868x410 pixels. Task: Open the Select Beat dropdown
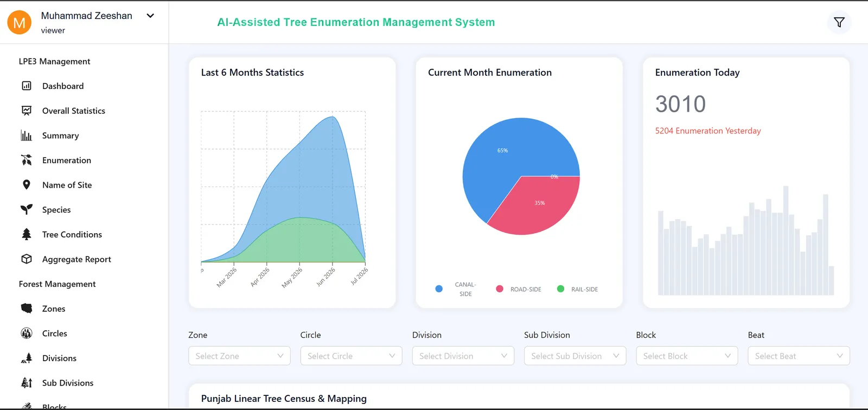pos(799,356)
